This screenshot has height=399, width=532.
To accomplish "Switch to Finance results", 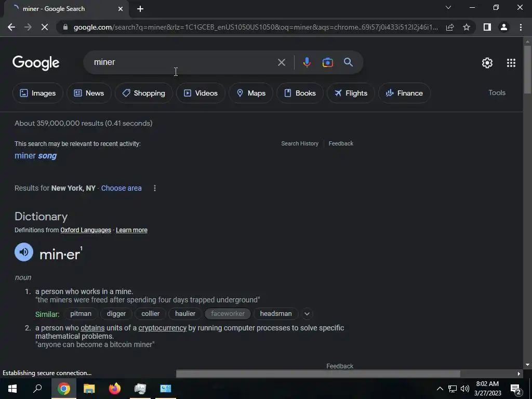I will tap(404, 93).
